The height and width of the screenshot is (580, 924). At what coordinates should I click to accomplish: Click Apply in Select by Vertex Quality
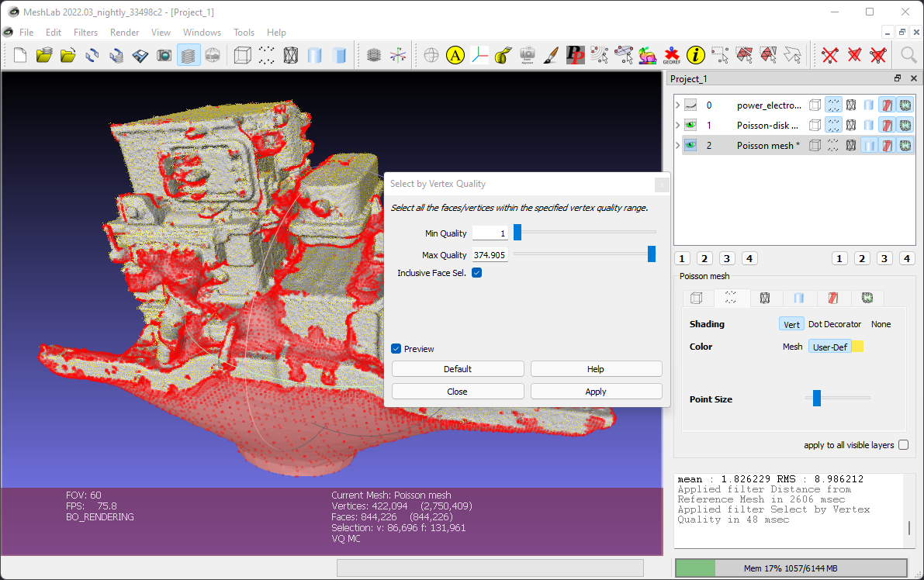tap(597, 392)
